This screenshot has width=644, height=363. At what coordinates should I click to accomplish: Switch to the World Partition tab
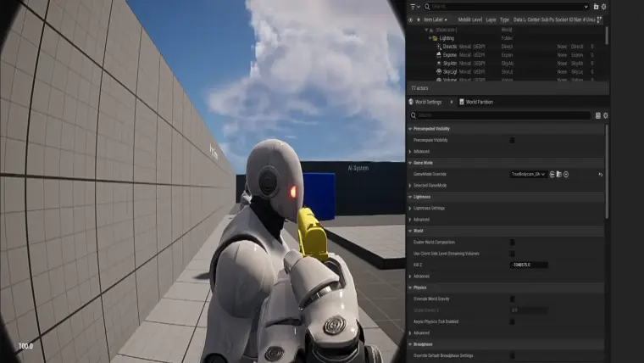coord(479,102)
